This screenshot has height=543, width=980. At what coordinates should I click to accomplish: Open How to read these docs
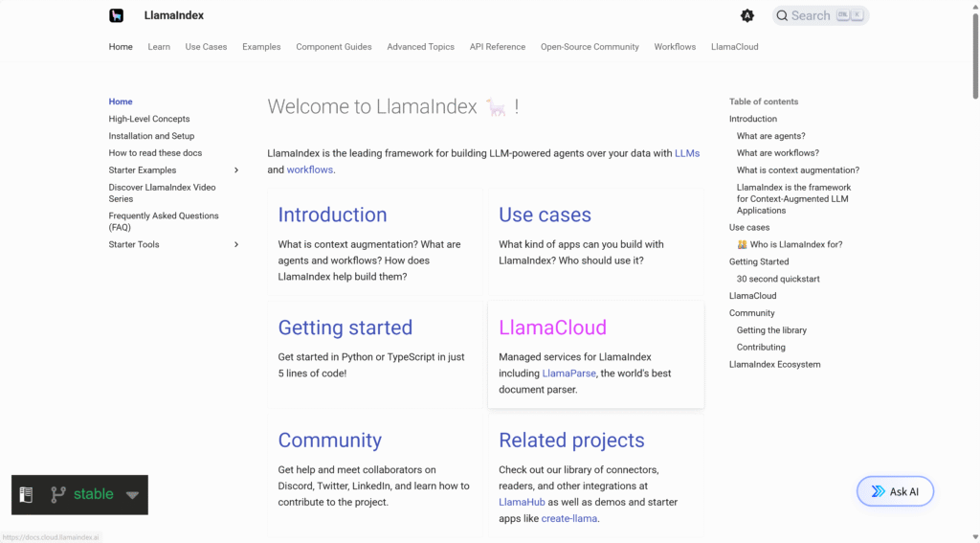pos(155,152)
